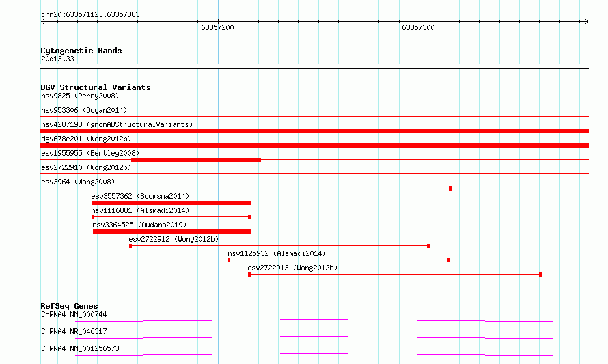
Task: Open nsv1125932 (Alsmadi2014) variant
Action: point(277,253)
